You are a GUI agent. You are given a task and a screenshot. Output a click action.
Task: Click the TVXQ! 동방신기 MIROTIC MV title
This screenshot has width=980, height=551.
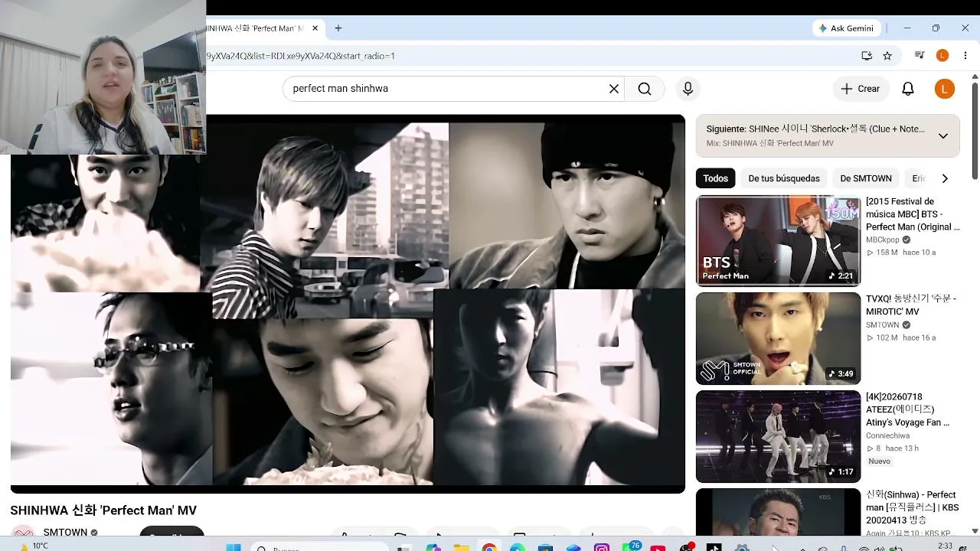tap(911, 305)
